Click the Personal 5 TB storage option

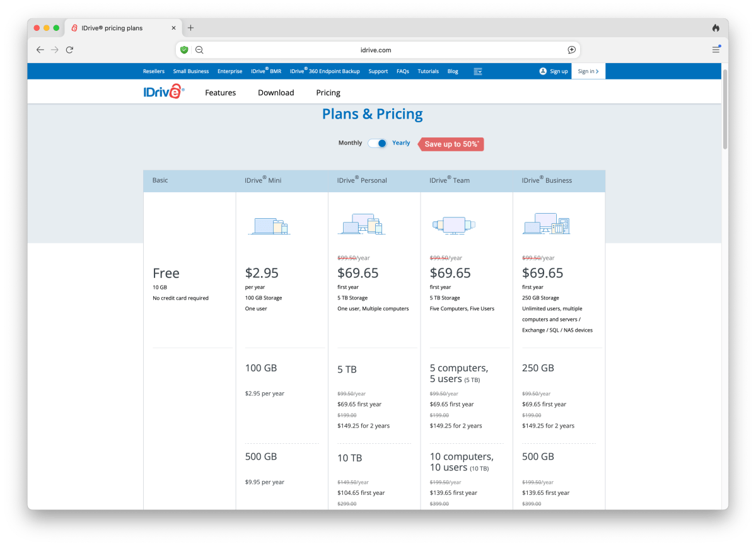347,369
